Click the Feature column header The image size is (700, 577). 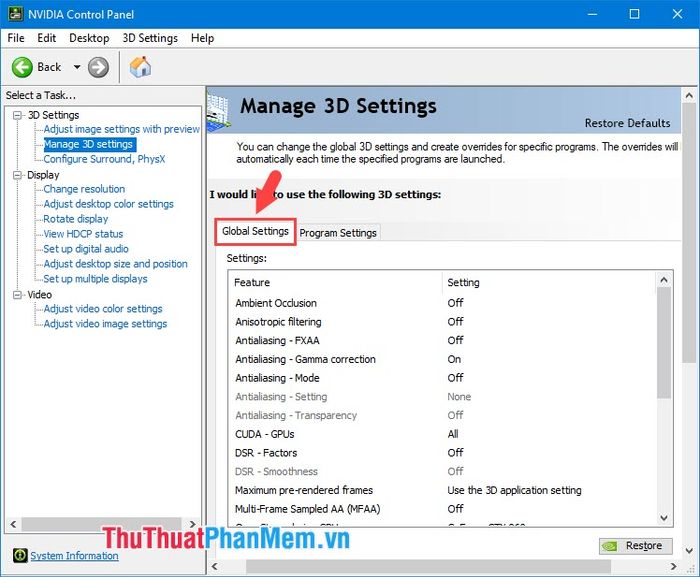point(336,283)
